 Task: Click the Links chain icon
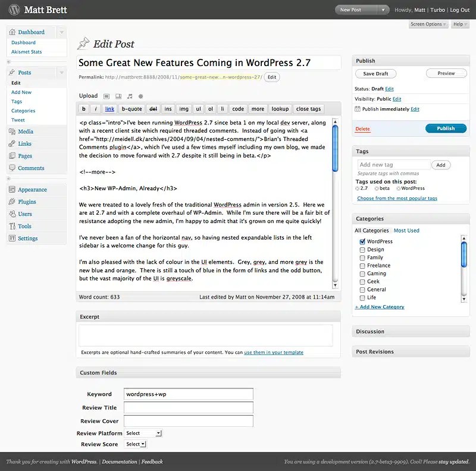pyautogui.click(x=12, y=143)
